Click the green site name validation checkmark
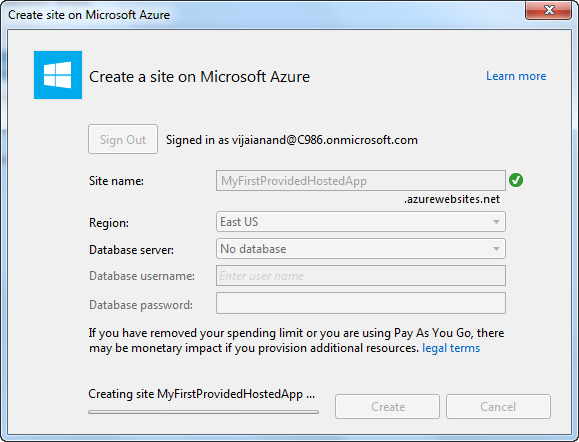Viewport: 579px width, 442px height. (516, 180)
